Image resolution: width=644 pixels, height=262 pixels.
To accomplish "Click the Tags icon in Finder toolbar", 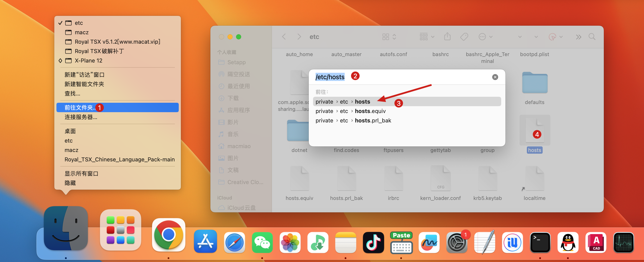I will coord(464,37).
